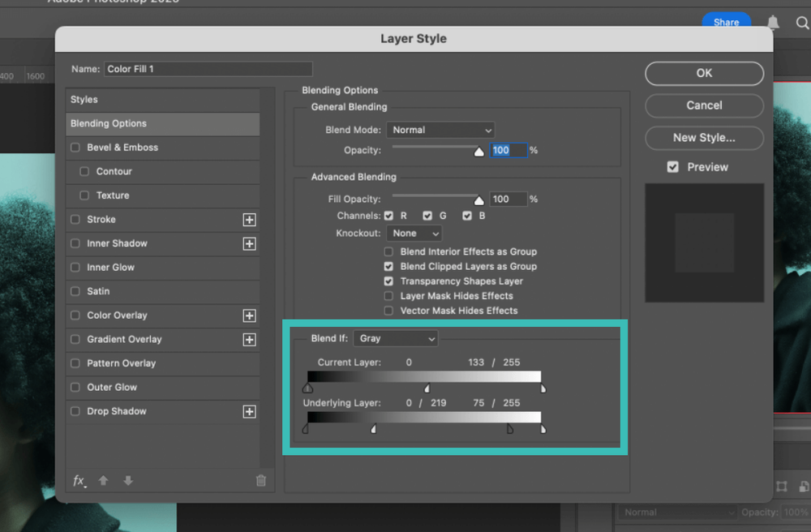Click Underlying Layer split handle at 75
The width and height of the screenshot is (811, 532).
point(510,428)
